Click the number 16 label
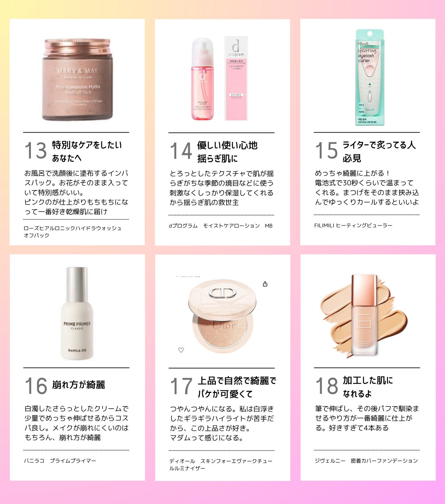 tap(36, 386)
